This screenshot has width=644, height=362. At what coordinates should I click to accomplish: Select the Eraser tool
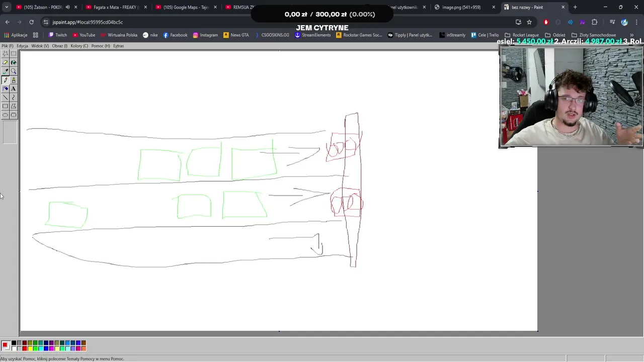[x=5, y=62]
